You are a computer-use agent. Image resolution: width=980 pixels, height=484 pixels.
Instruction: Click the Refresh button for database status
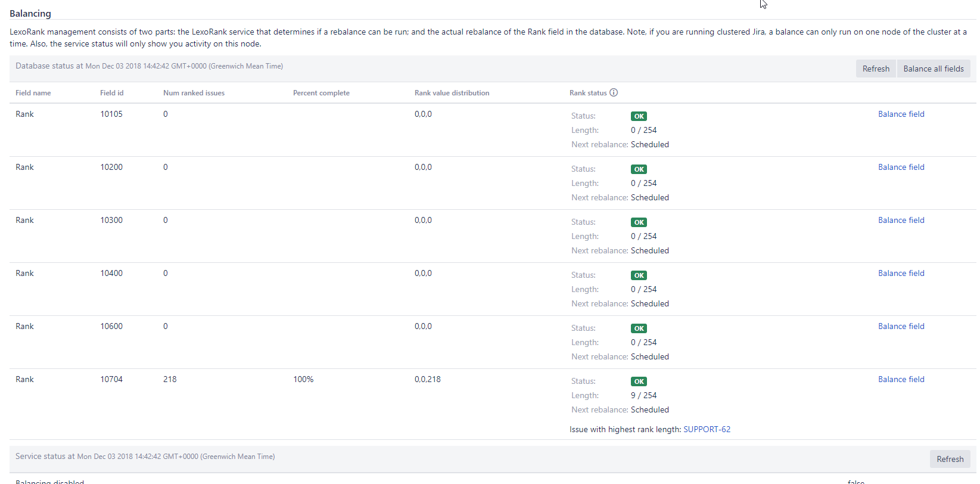pyautogui.click(x=876, y=69)
